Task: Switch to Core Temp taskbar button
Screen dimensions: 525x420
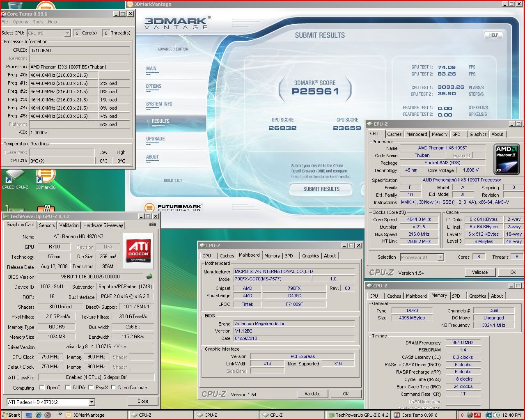Action: [x=423, y=415]
